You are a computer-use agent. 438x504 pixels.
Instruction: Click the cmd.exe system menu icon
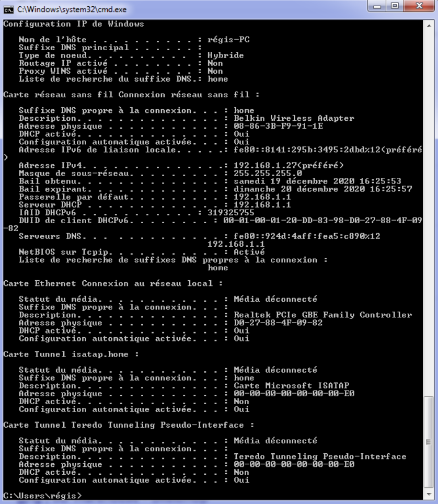pos(8,9)
